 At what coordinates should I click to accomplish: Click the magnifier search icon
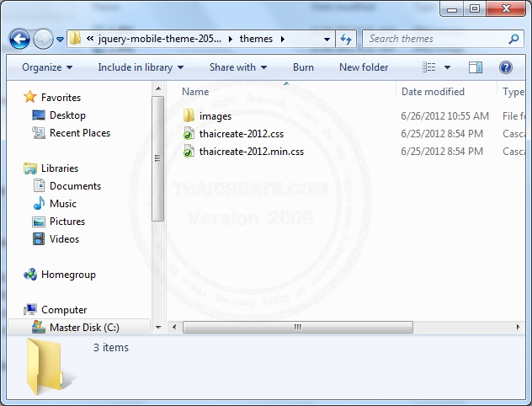(513, 39)
